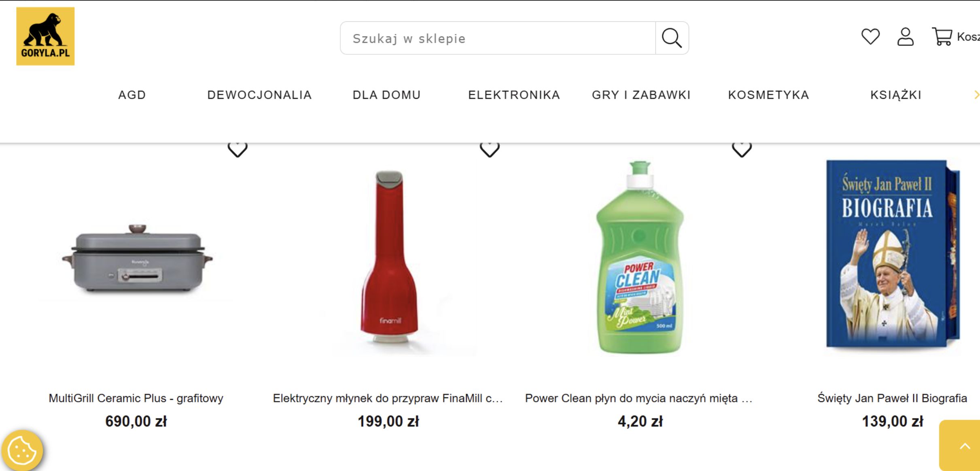The width and height of the screenshot is (980, 471).
Task: Open the KSIĄŻKI category
Action: coord(895,95)
